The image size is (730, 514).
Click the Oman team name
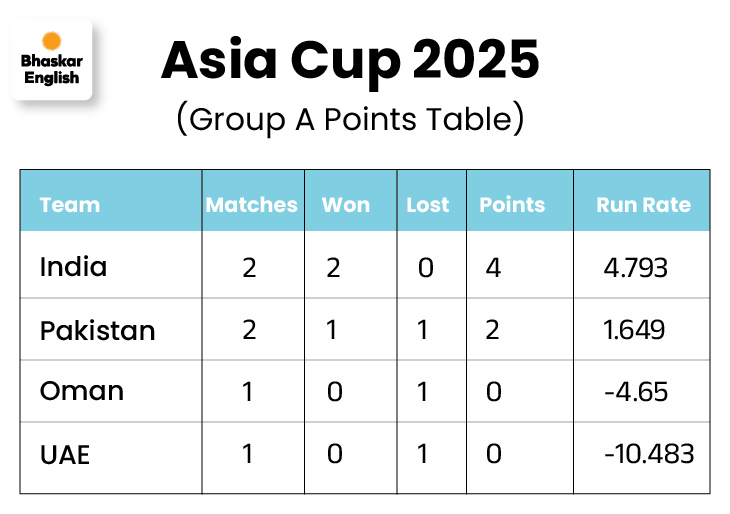click(x=82, y=391)
